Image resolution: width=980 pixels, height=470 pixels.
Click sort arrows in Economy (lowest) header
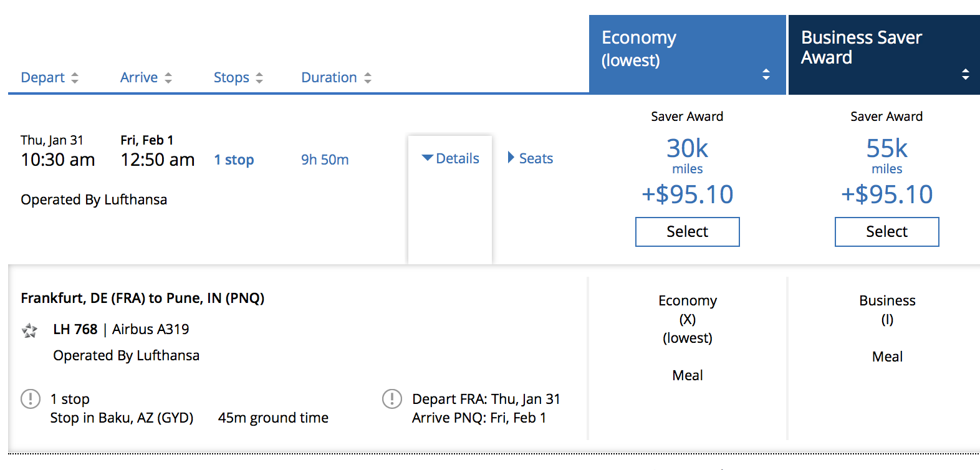(766, 74)
